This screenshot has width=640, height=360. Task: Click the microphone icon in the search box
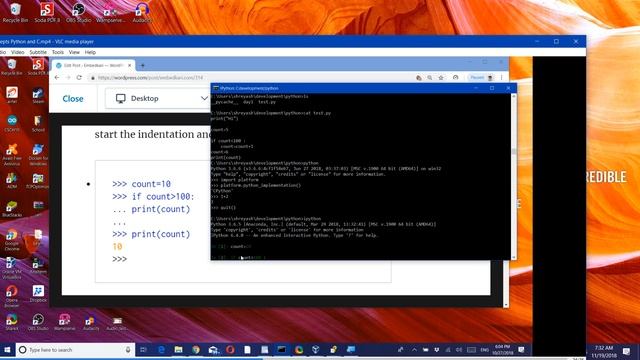(128, 350)
